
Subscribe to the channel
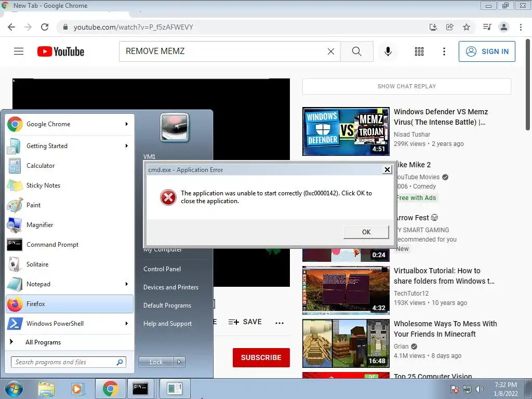click(x=261, y=357)
